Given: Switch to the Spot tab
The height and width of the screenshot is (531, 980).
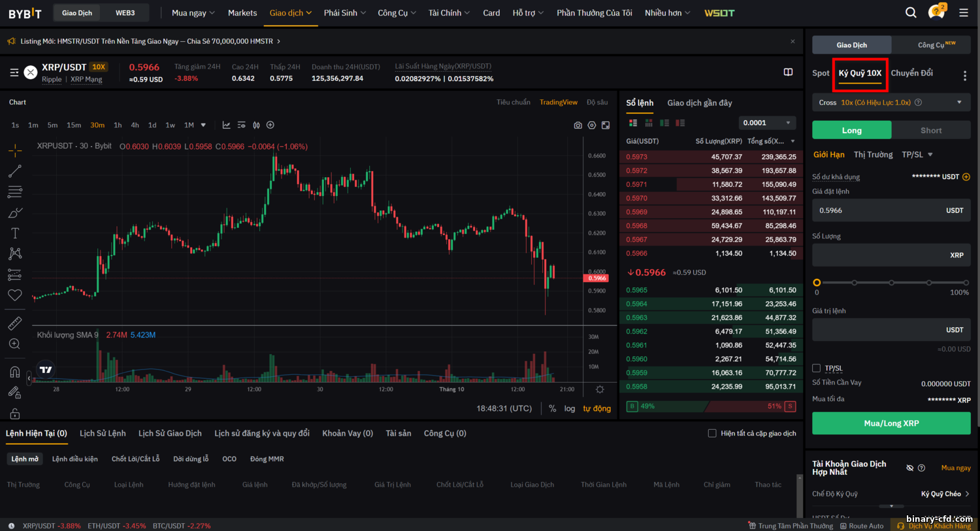Looking at the screenshot, I should 821,73.
